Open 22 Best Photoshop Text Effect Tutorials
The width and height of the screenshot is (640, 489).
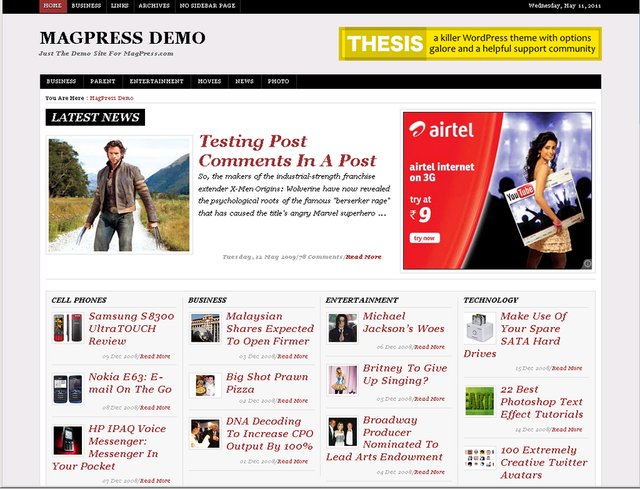(542, 402)
